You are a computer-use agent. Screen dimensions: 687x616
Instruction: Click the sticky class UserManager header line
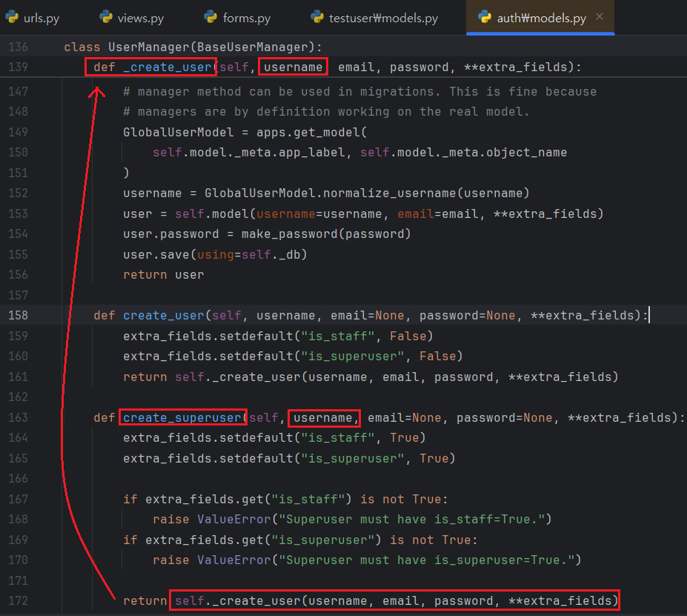click(x=193, y=47)
